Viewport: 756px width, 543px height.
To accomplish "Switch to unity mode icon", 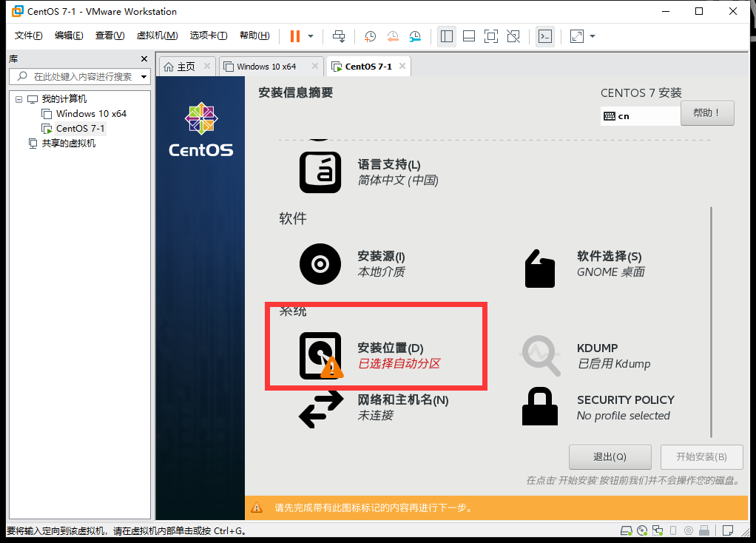I will click(x=513, y=36).
